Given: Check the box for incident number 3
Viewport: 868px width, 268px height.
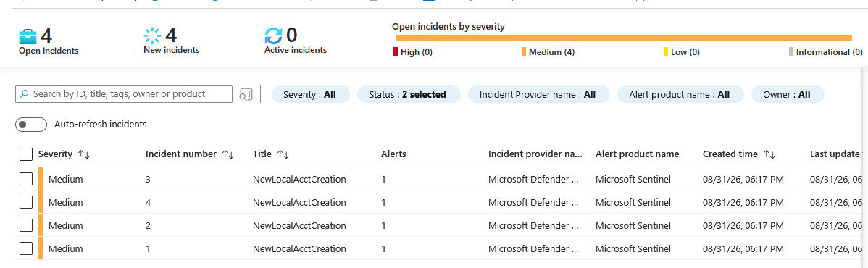Looking at the screenshot, I should [x=26, y=179].
